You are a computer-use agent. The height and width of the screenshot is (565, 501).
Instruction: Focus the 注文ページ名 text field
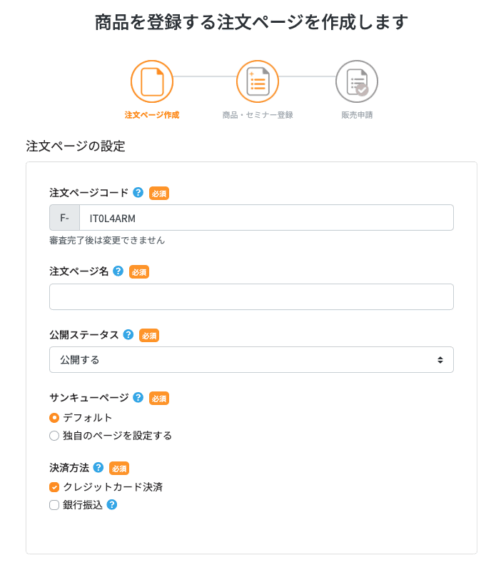(x=251, y=297)
